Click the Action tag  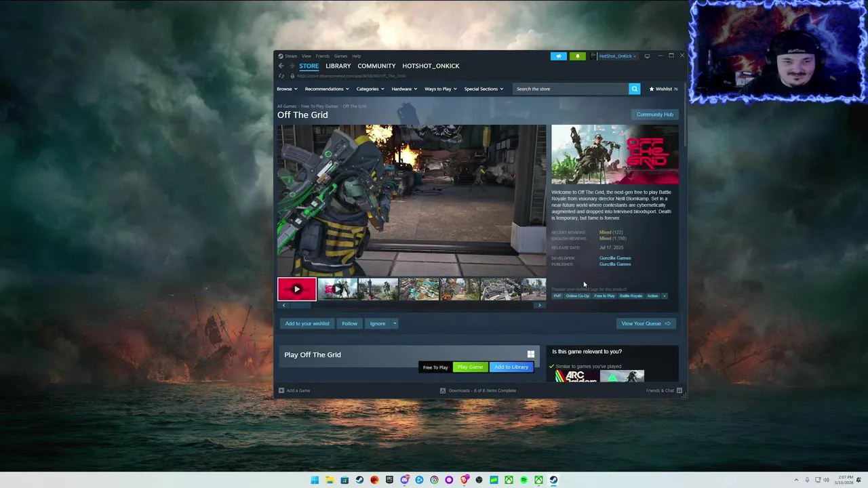652,296
